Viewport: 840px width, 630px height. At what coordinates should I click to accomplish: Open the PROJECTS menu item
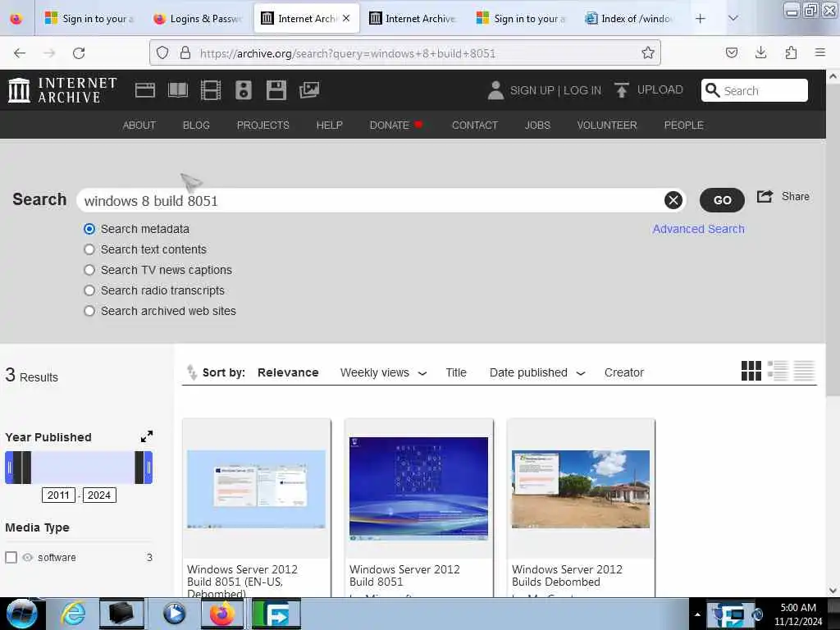click(x=263, y=126)
